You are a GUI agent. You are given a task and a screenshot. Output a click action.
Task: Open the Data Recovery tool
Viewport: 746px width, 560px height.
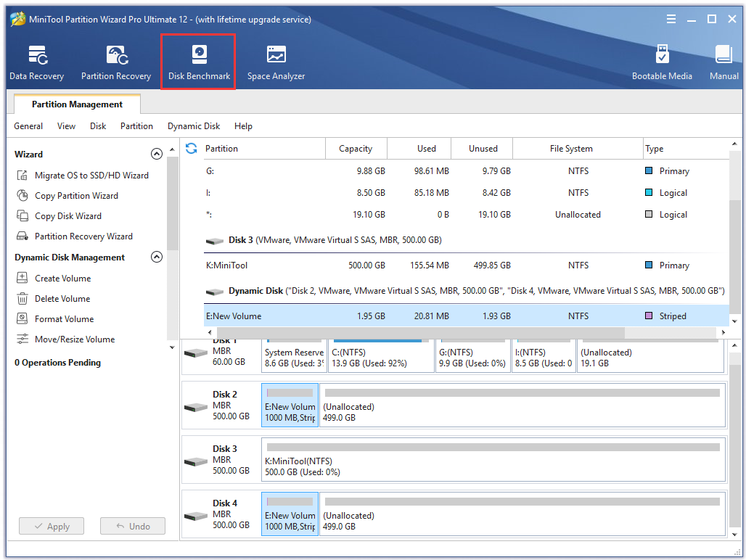(x=36, y=62)
